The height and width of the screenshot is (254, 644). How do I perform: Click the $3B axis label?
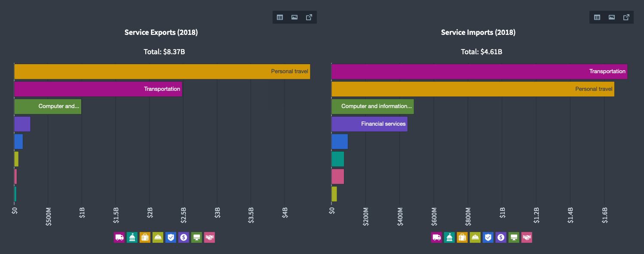pyautogui.click(x=217, y=213)
